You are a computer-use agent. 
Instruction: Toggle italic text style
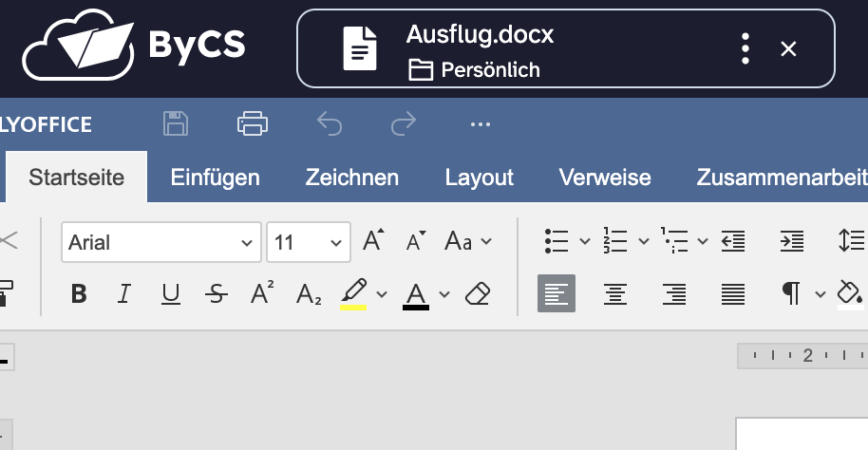124,294
